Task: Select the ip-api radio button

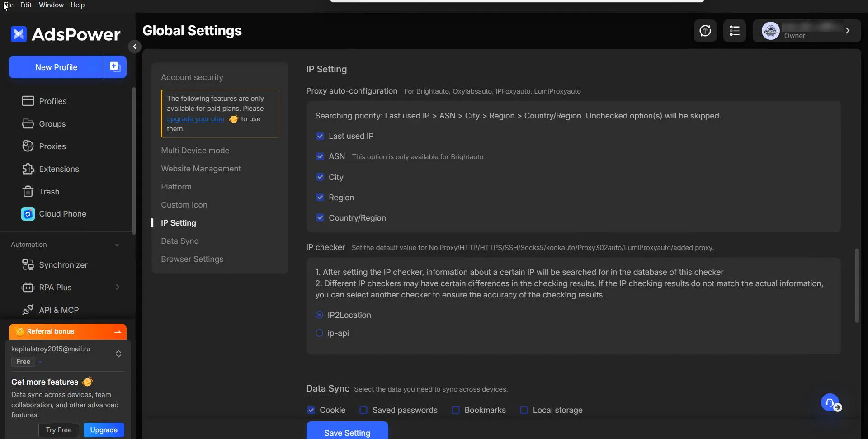Action: (319, 333)
